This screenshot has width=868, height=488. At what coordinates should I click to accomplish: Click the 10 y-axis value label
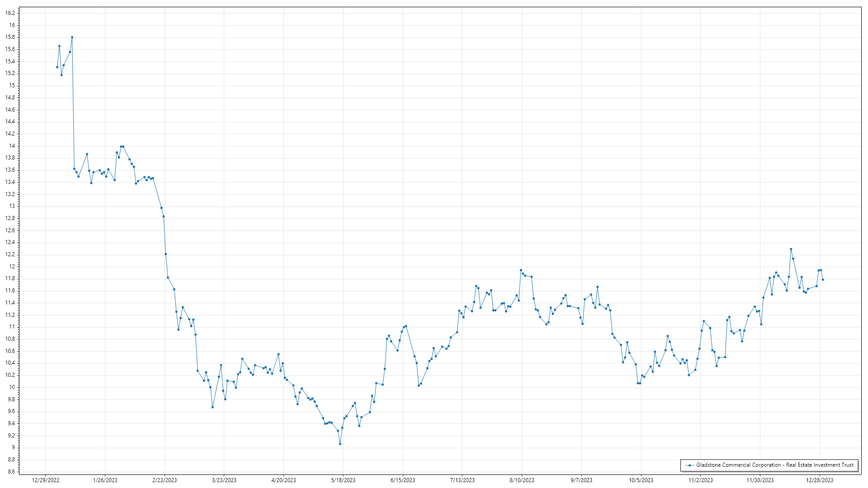[12, 387]
